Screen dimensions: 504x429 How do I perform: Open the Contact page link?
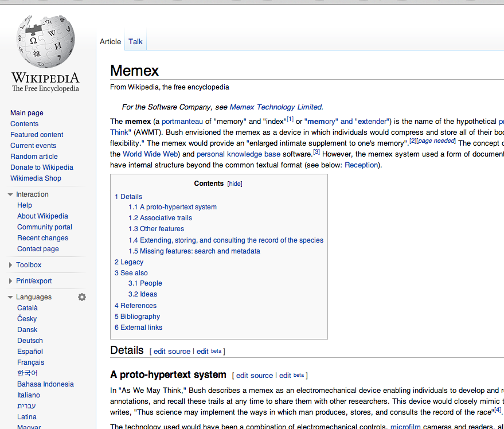click(38, 249)
